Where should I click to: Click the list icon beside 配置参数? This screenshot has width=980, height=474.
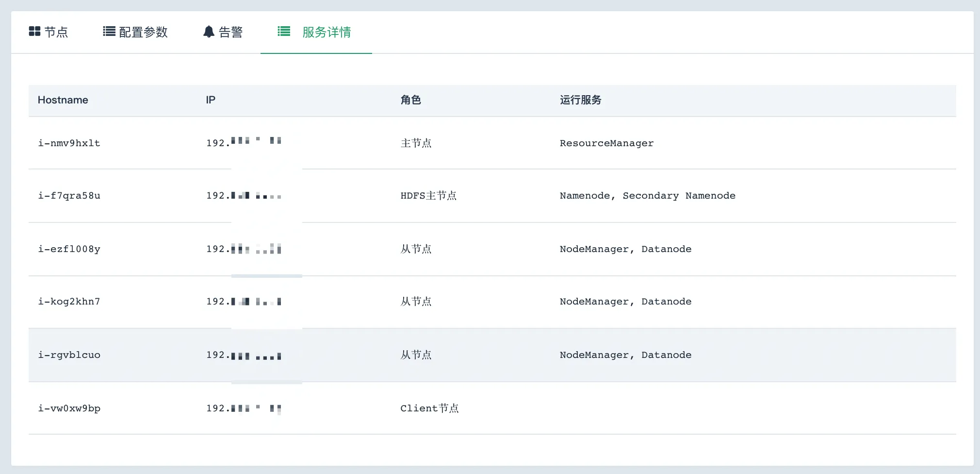click(x=109, y=32)
